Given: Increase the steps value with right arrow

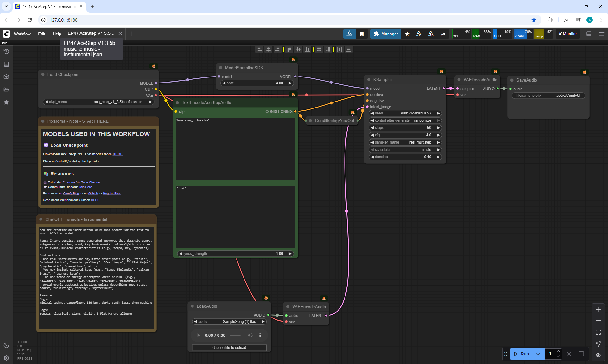Looking at the screenshot, I should tap(439, 128).
